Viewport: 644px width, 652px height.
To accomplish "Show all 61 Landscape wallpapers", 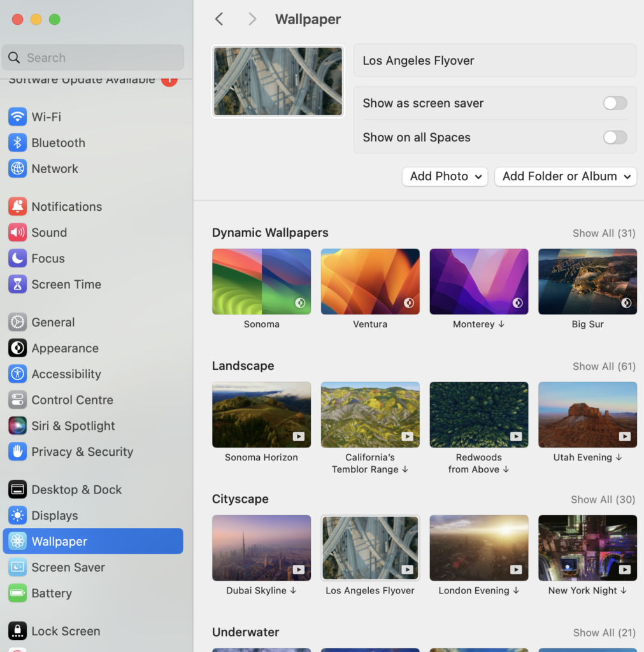I will 603,366.
